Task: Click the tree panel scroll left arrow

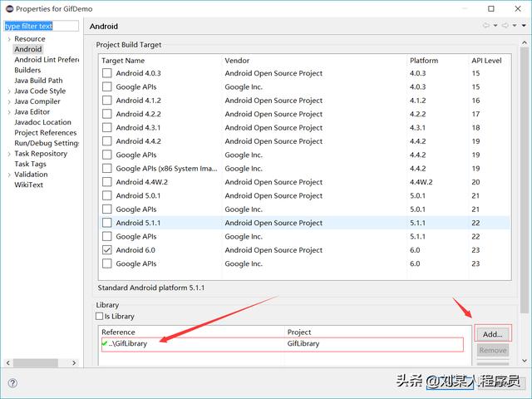Action: point(8,362)
